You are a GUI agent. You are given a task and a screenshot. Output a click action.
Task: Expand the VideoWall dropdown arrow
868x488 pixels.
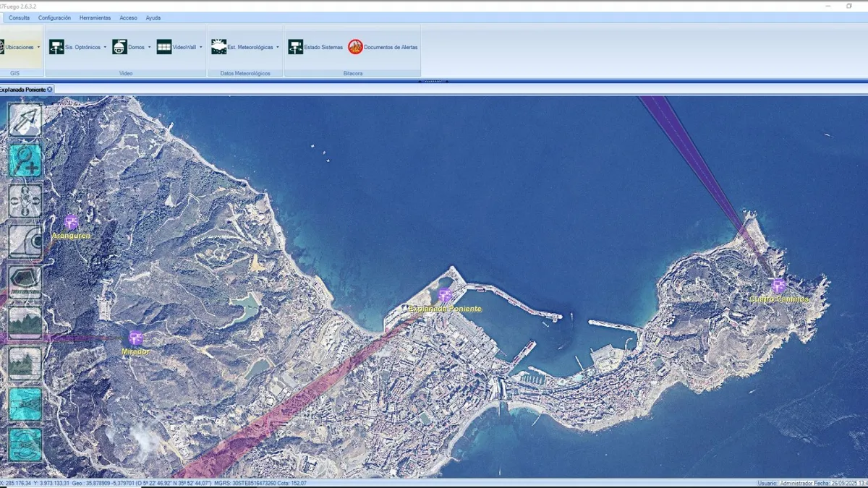200,47
